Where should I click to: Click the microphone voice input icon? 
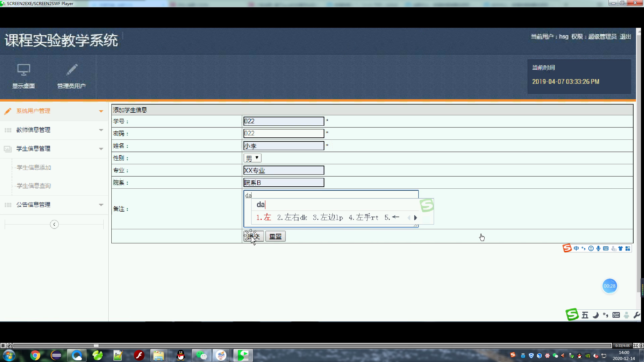[598, 248]
